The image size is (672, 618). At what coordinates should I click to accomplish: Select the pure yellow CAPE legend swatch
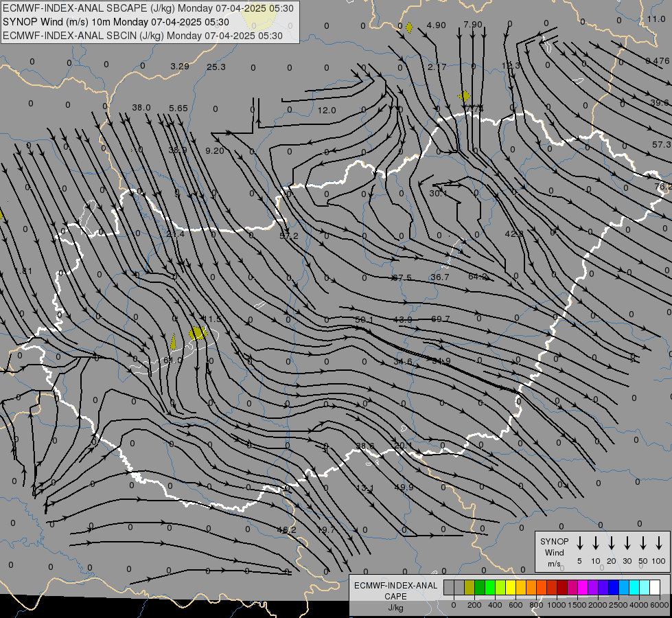511,588
